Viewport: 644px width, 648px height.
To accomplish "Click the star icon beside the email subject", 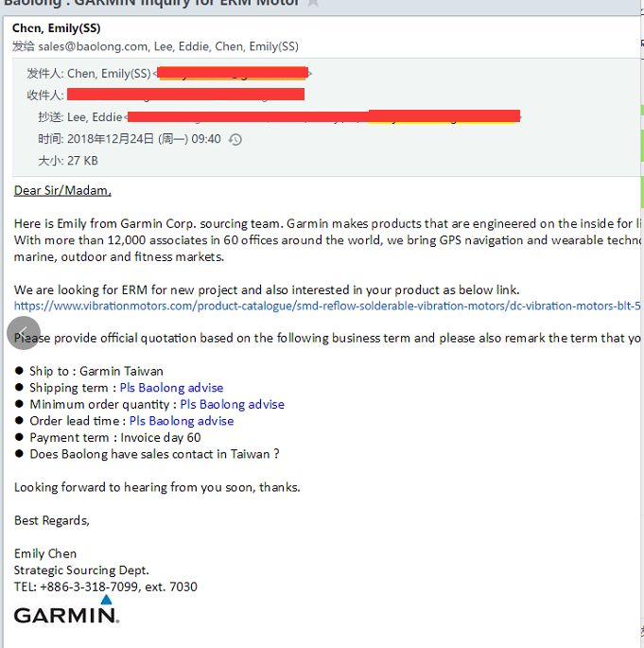I will [x=313, y=3].
